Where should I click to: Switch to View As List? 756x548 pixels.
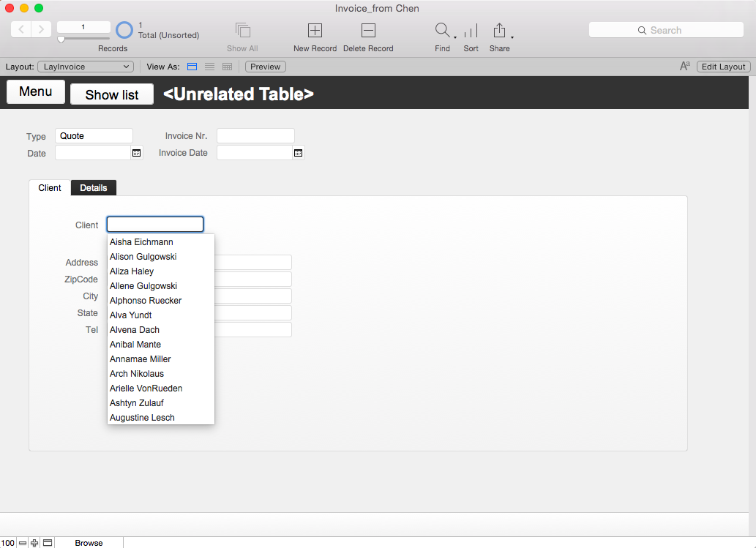coord(209,67)
